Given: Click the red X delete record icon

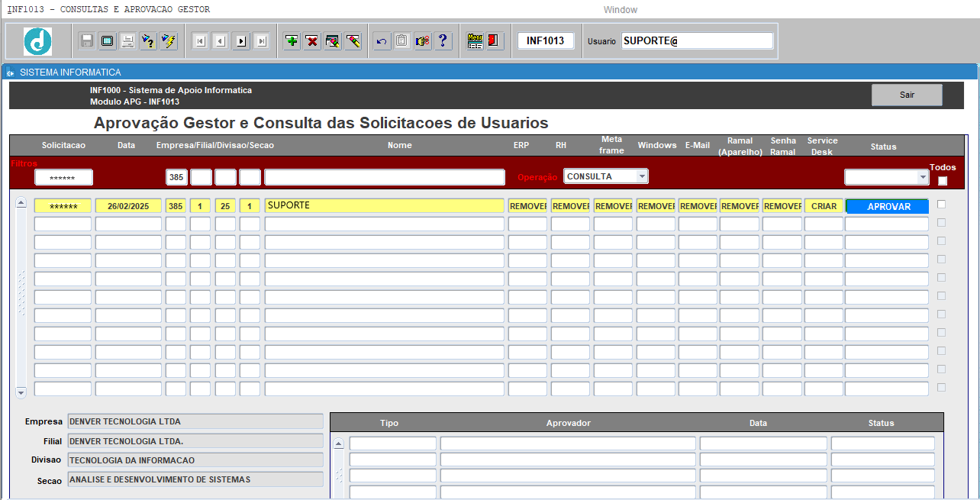Looking at the screenshot, I should click(312, 41).
